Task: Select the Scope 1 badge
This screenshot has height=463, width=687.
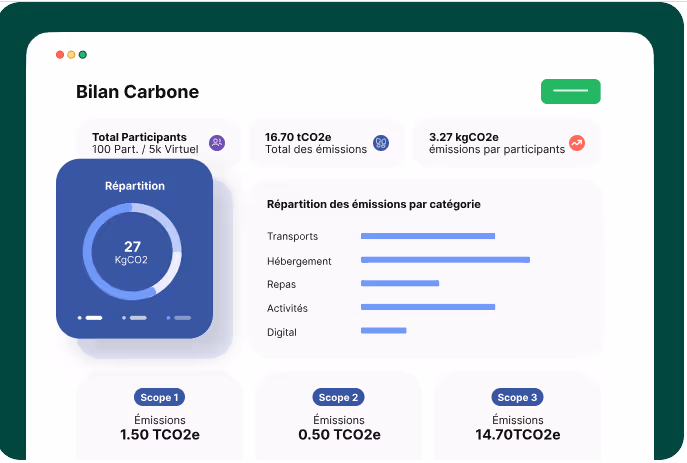Action: pyautogui.click(x=159, y=397)
